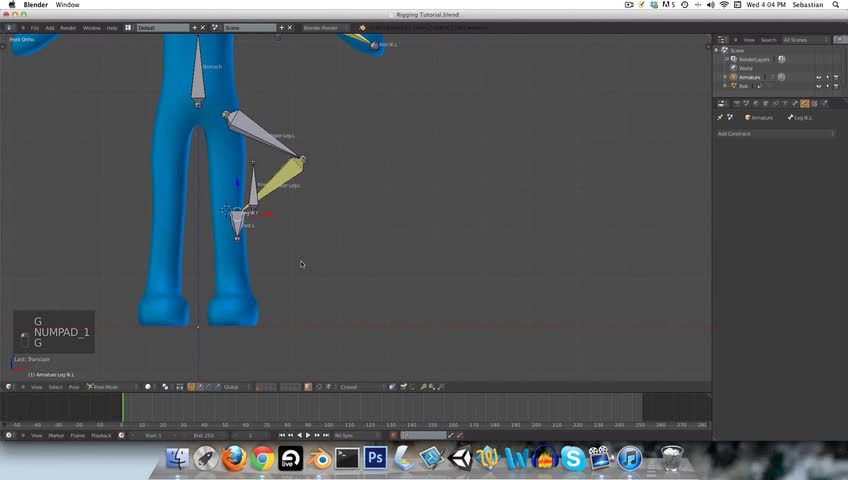Expand the Bob tree item
Image resolution: width=848 pixels, height=480 pixels.
tap(725, 86)
